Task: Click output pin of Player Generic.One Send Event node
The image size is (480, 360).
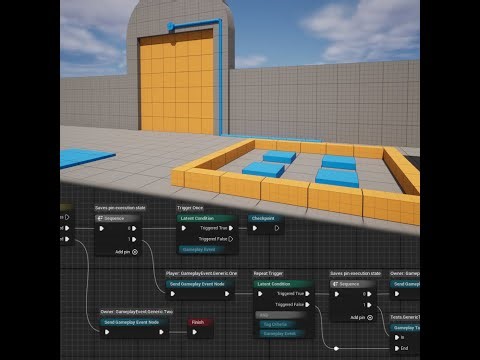Action: coord(227,294)
